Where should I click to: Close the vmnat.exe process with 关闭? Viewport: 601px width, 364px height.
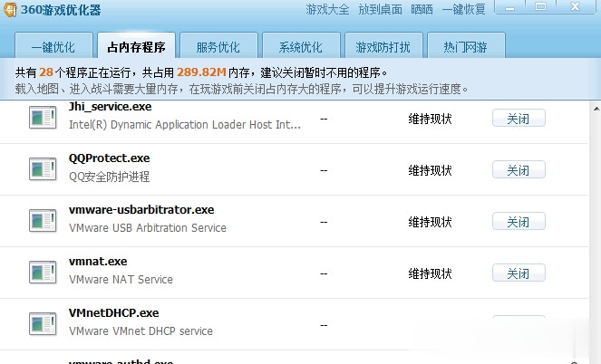pyautogui.click(x=519, y=273)
